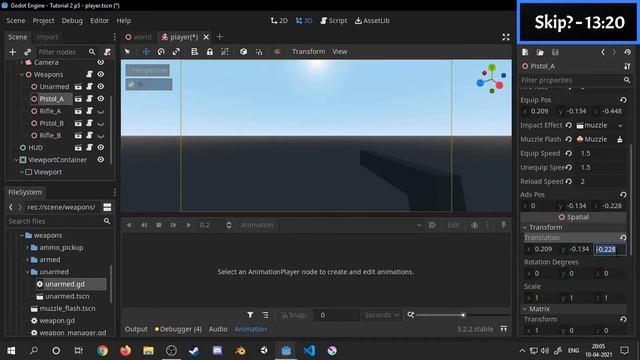The width and height of the screenshot is (640, 360).
Task: Activate the Rotate mode tool
Action: [x=161, y=52]
